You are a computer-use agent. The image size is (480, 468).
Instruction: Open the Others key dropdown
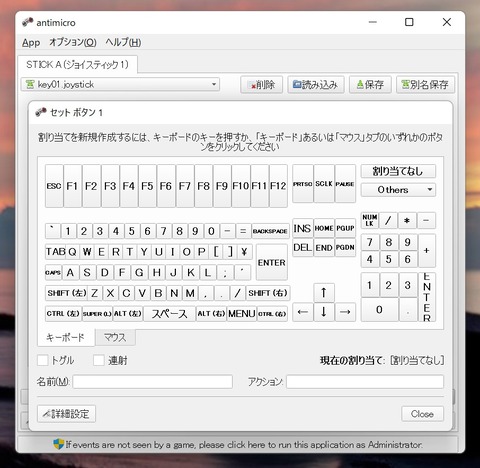click(x=398, y=190)
